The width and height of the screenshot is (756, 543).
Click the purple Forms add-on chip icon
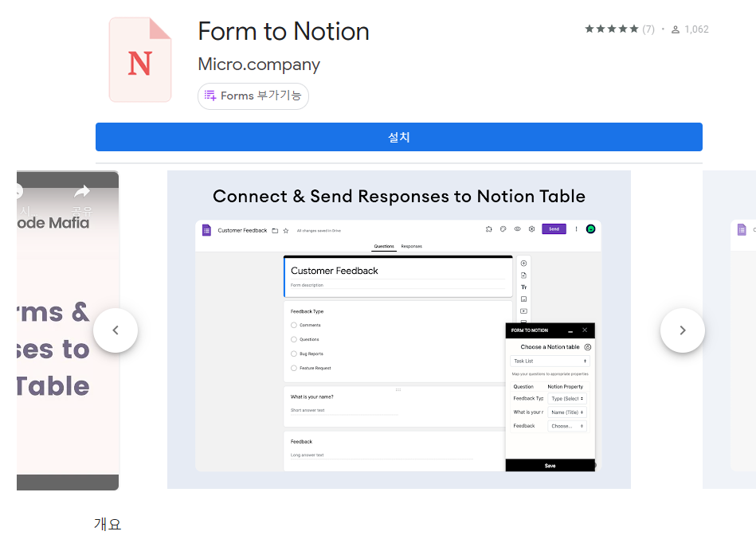pyautogui.click(x=210, y=96)
